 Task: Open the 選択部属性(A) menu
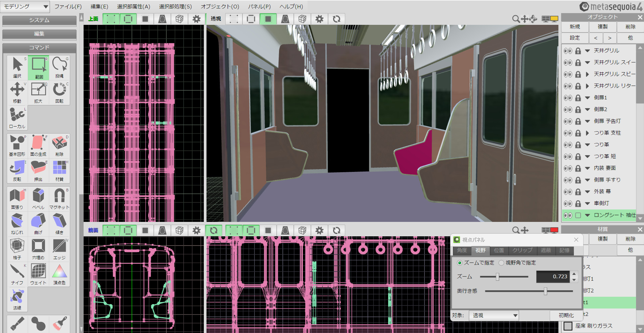(x=134, y=6)
